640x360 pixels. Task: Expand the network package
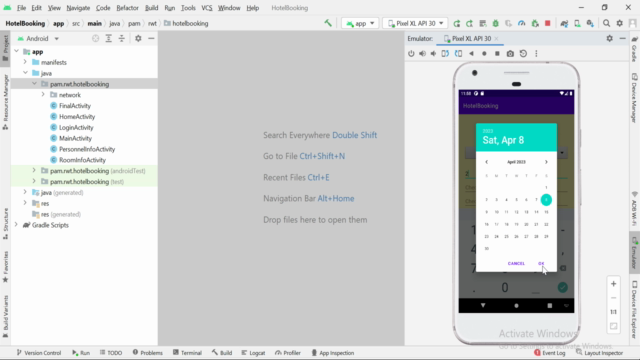pos(43,95)
